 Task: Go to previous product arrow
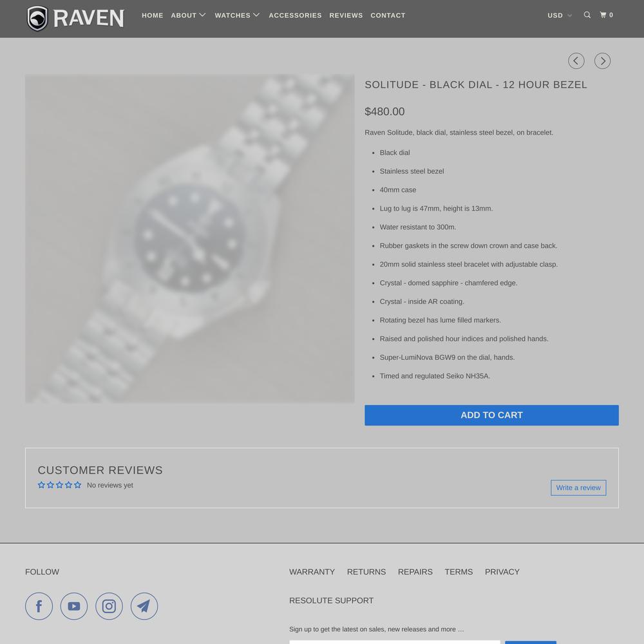(x=576, y=61)
